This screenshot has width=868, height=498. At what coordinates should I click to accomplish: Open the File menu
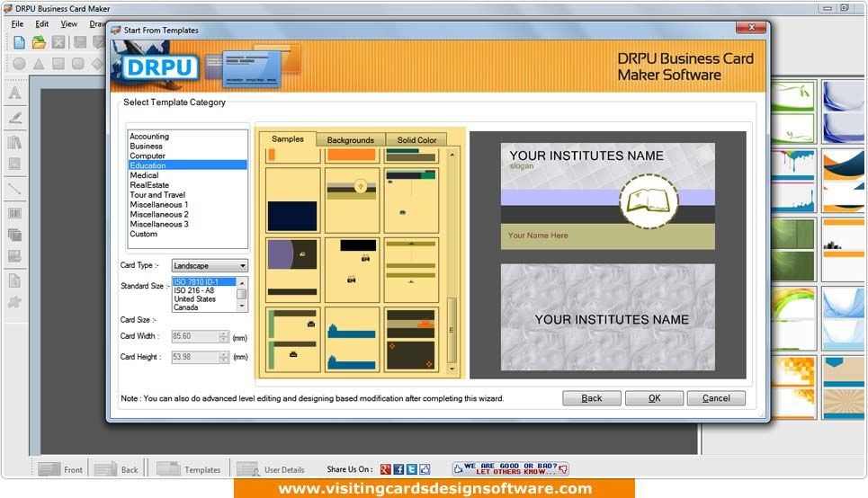(17, 23)
